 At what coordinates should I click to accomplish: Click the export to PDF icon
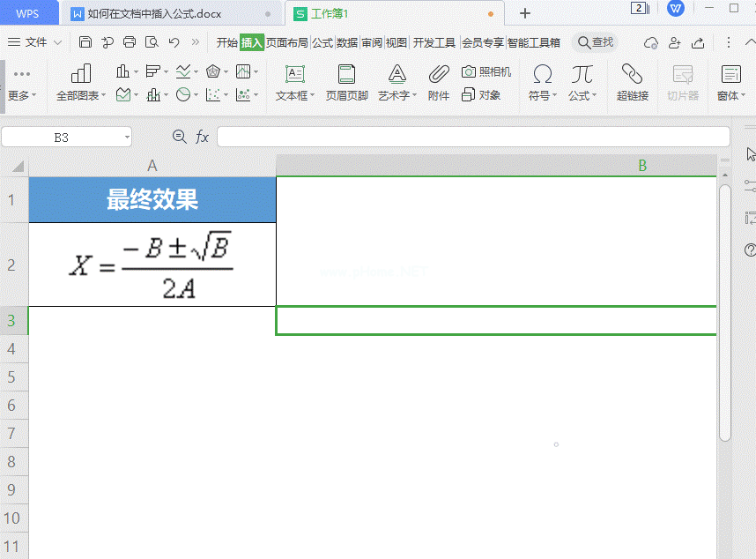tap(107, 42)
